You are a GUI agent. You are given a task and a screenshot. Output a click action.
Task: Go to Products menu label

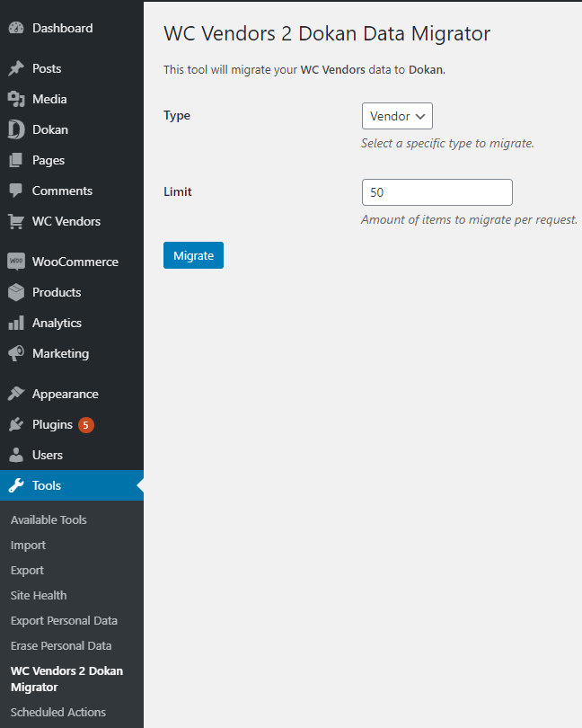coord(57,292)
